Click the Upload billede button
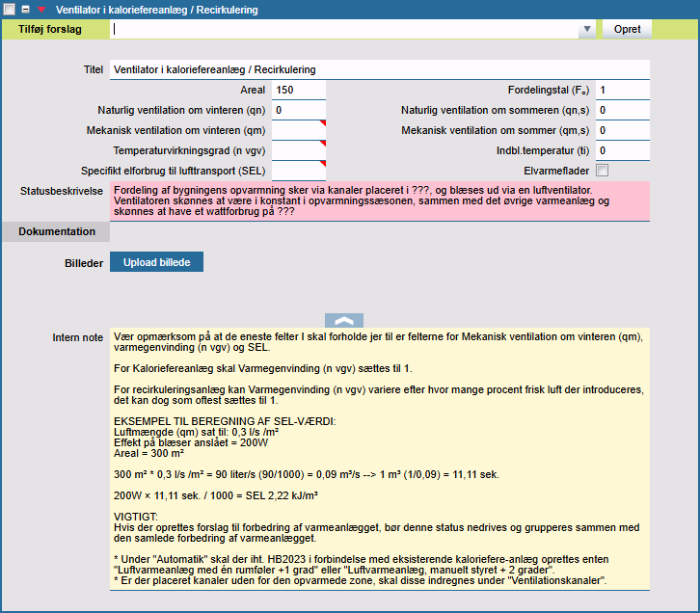The width and height of the screenshot is (700, 613). (x=156, y=262)
